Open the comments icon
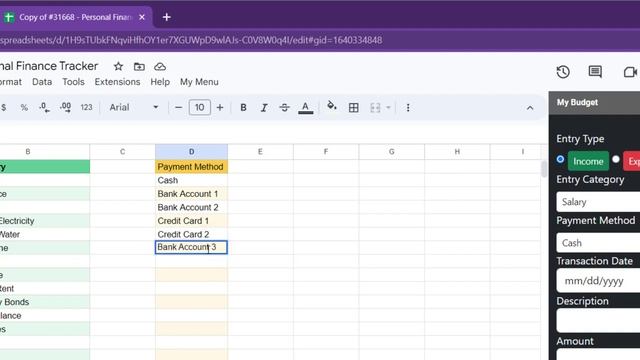Image resolution: width=640 pixels, height=360 pixels. 595,72
